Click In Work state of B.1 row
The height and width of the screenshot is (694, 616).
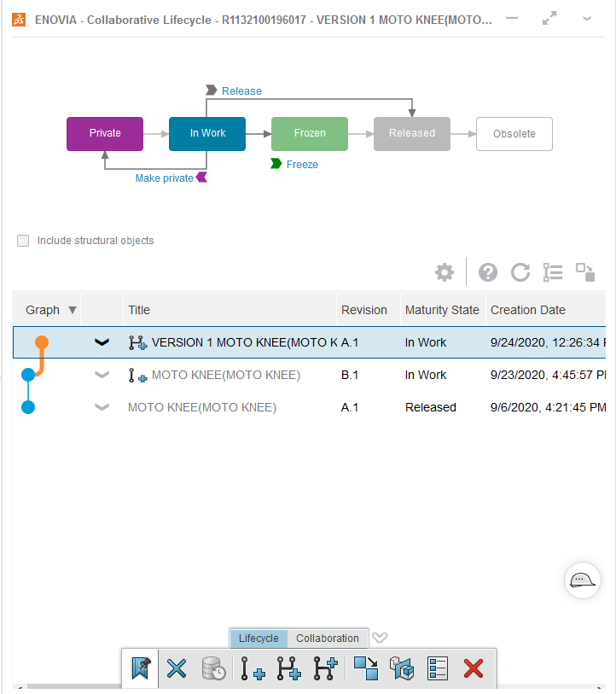[426, 375]
